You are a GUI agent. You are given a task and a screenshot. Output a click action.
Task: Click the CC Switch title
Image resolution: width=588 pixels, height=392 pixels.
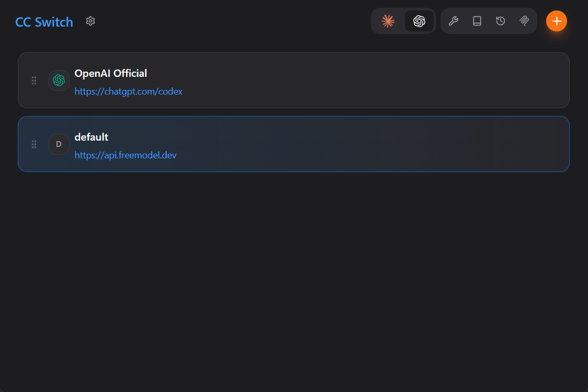tap(44, 22)
